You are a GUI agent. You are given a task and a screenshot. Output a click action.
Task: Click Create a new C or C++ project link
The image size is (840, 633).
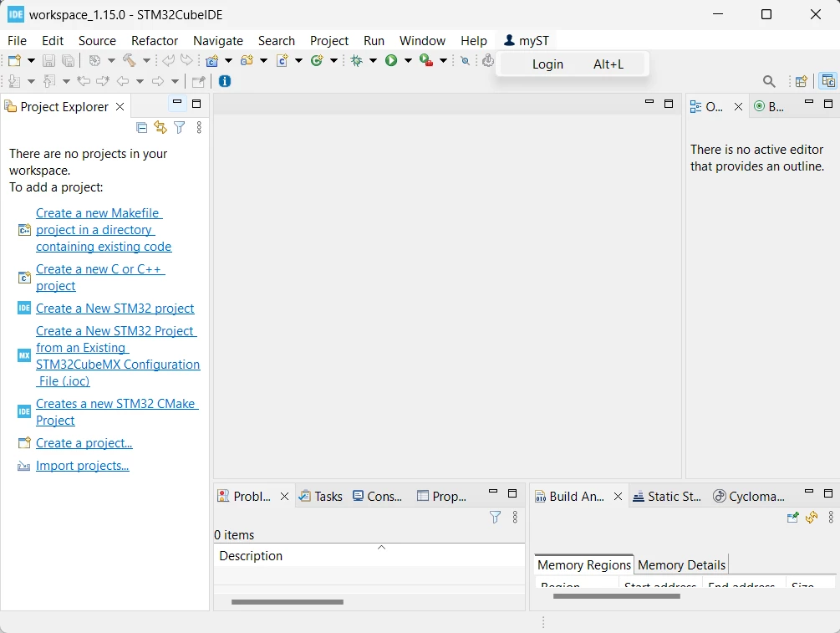pyautogui.click(x=100, y=278)
